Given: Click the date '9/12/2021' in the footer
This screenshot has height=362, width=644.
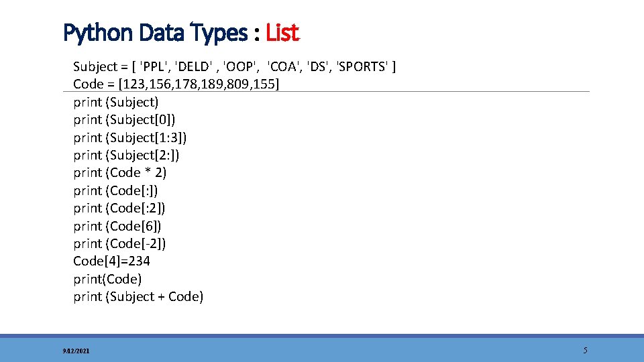Looking at the screenshot, I should point(76,351).
